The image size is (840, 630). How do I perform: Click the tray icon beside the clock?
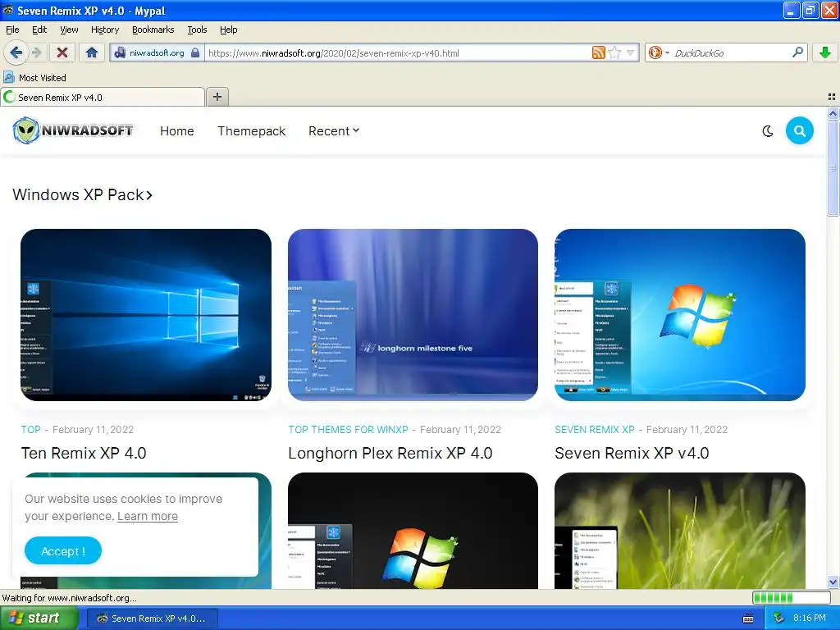[x=778, y=619]
